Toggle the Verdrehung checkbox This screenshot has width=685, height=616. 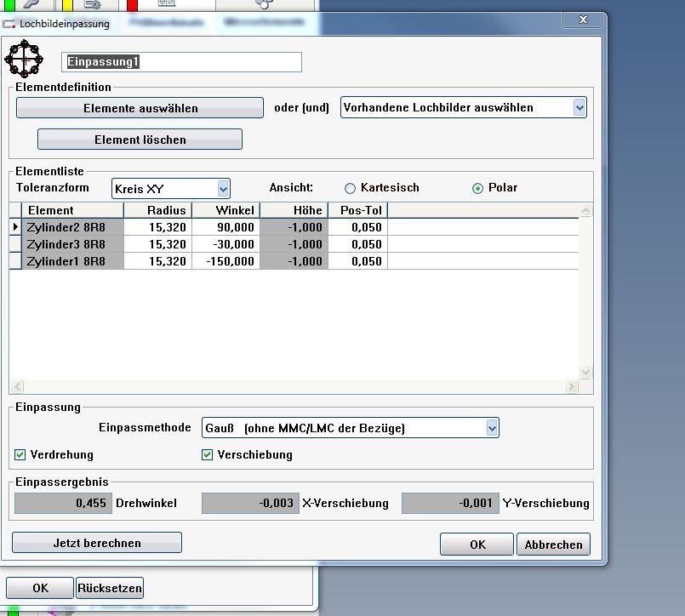pos(20,455)
